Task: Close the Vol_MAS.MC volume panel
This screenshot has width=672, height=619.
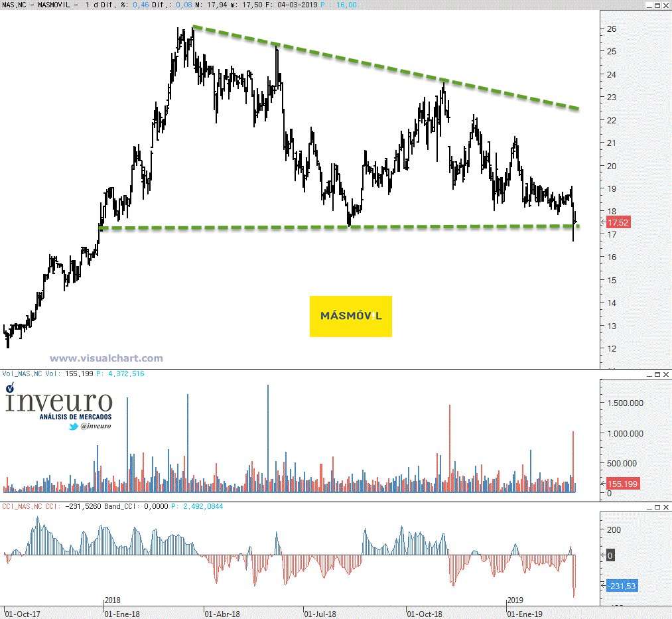Action: [666, 375]
